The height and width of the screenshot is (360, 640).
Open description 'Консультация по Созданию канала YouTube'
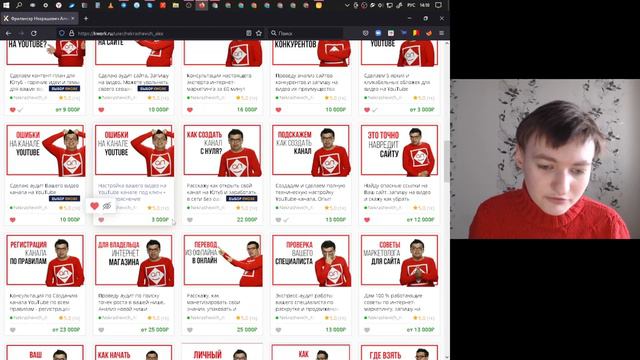43,302
